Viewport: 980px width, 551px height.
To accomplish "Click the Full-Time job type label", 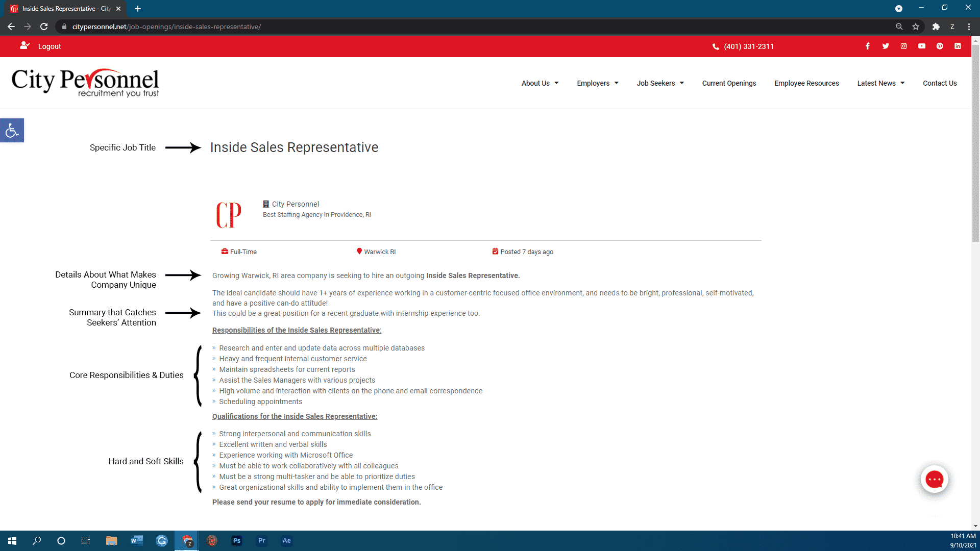I will click(243, 252).
